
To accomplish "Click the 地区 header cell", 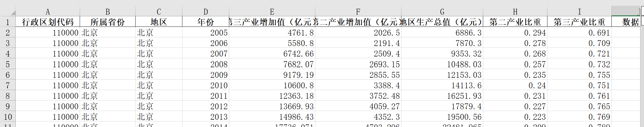I will 159,22.
